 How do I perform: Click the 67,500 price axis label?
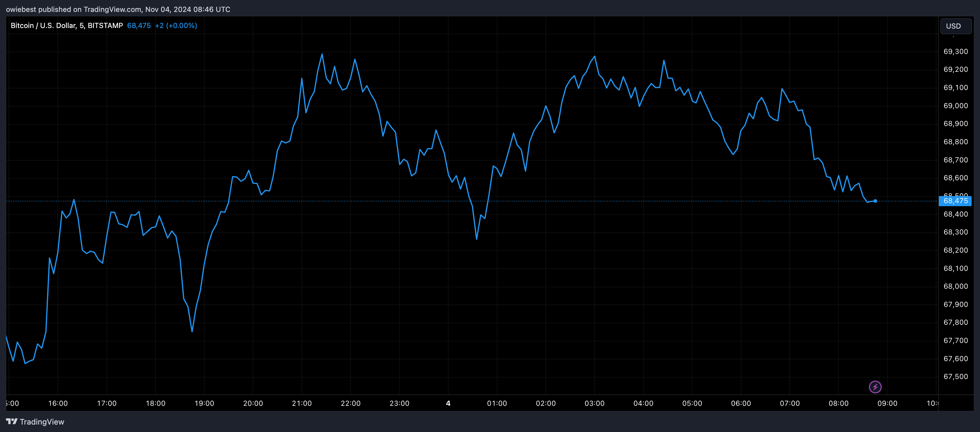(956, 377)
